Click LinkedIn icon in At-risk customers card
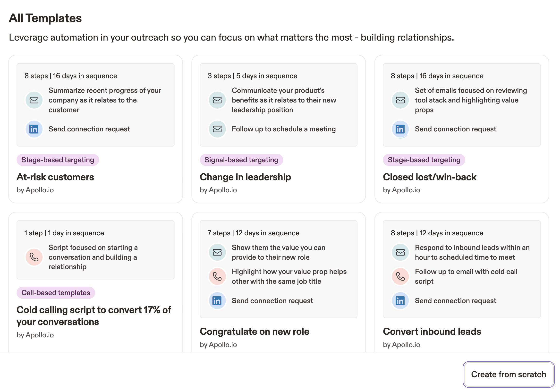This screenshot has width=560, height=392. [x=34, y=129]
